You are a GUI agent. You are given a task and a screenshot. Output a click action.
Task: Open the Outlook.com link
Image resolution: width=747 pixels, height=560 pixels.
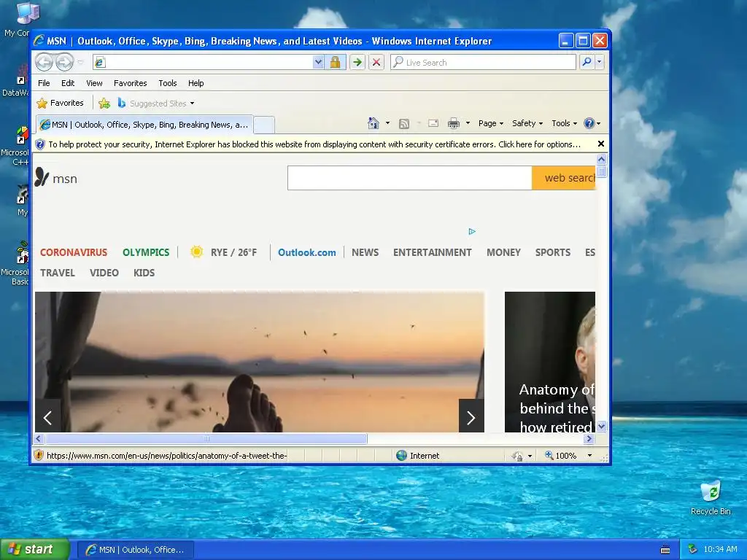click(307, 252)
